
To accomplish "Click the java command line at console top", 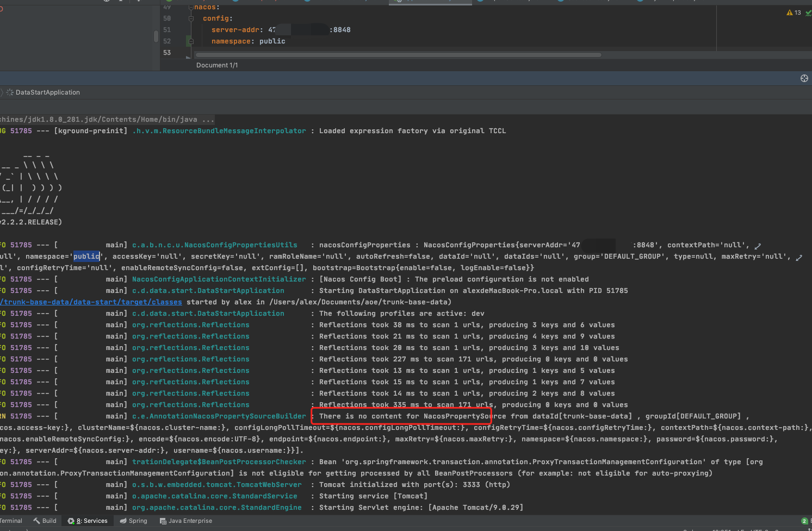I will click(x=107, y=120).
